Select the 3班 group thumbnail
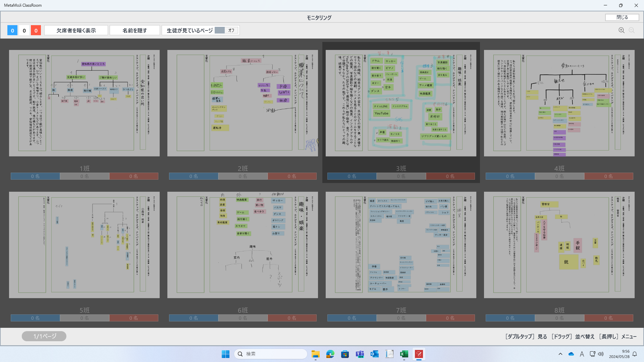This screenshot has height=362, width=644. 401,103
